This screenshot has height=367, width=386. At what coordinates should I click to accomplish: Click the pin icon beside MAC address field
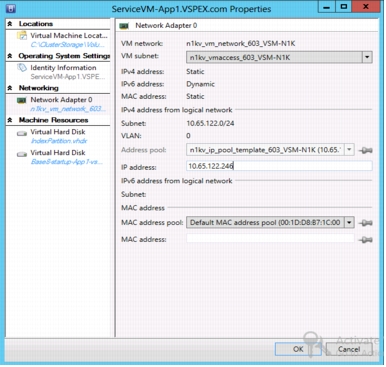click(366, 239)
